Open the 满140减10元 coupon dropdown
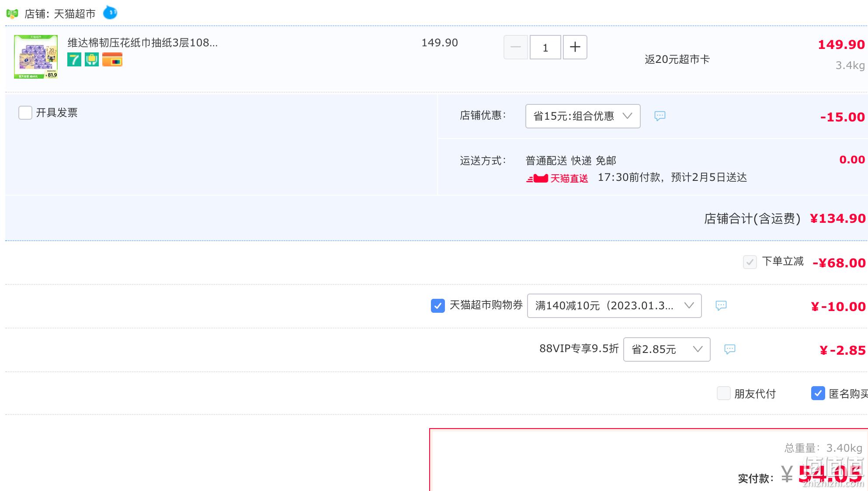 [615, 306]
